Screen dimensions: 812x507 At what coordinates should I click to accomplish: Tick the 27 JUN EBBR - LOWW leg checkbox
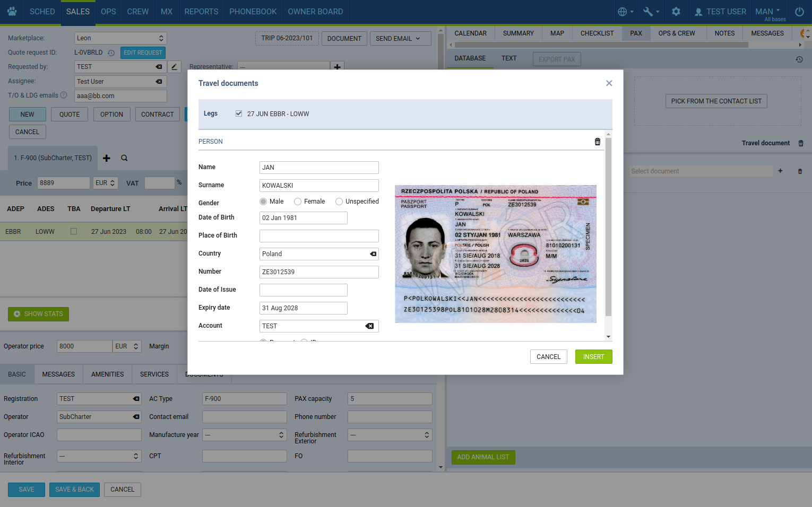pyautogui.click(x=239, y=113)
